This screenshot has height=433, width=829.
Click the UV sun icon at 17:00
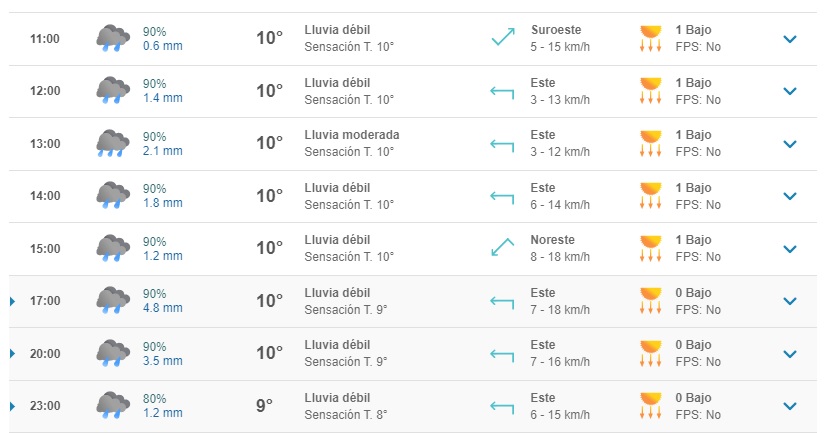click(651, 301)
